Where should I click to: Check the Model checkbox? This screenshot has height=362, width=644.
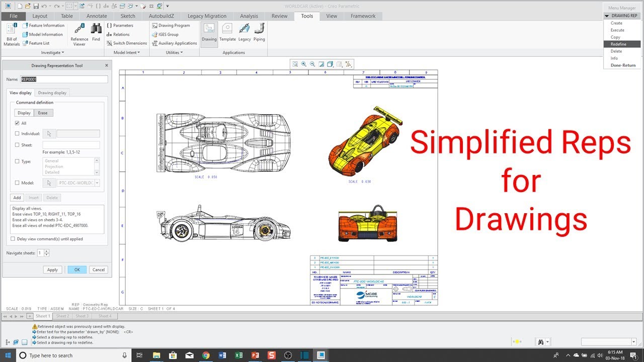click(x=17, y=183)
